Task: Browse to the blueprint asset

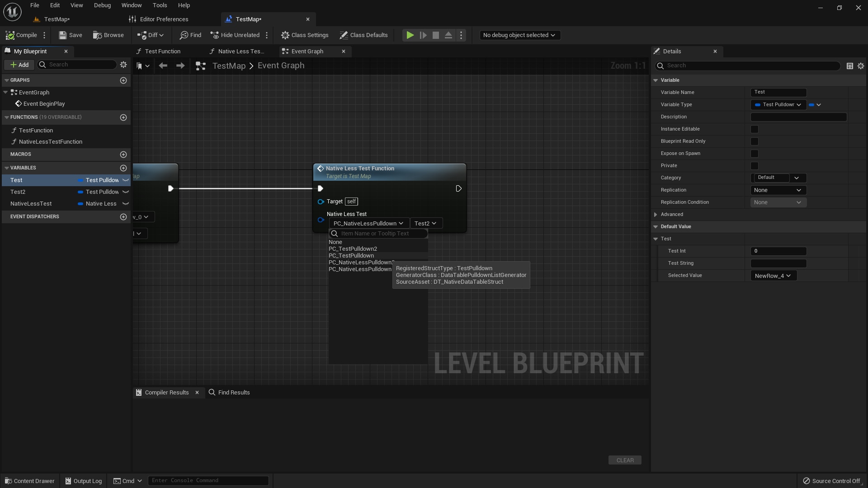Action: click(108, 35)
